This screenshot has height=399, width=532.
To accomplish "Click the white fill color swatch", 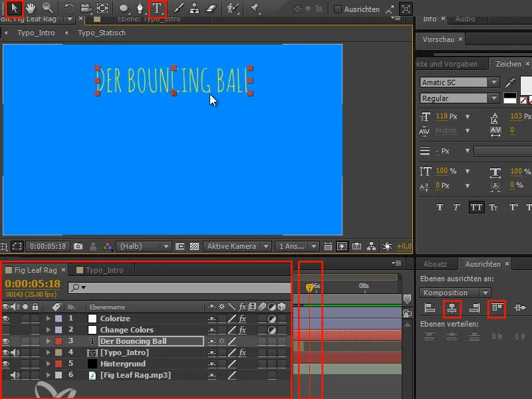I will pos(526,86).
